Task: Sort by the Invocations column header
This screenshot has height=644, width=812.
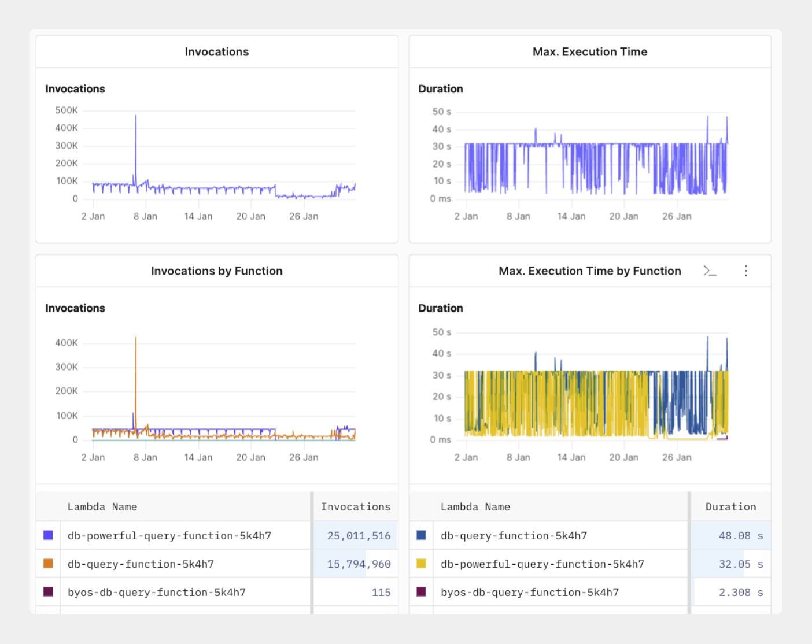Action: 355,506
